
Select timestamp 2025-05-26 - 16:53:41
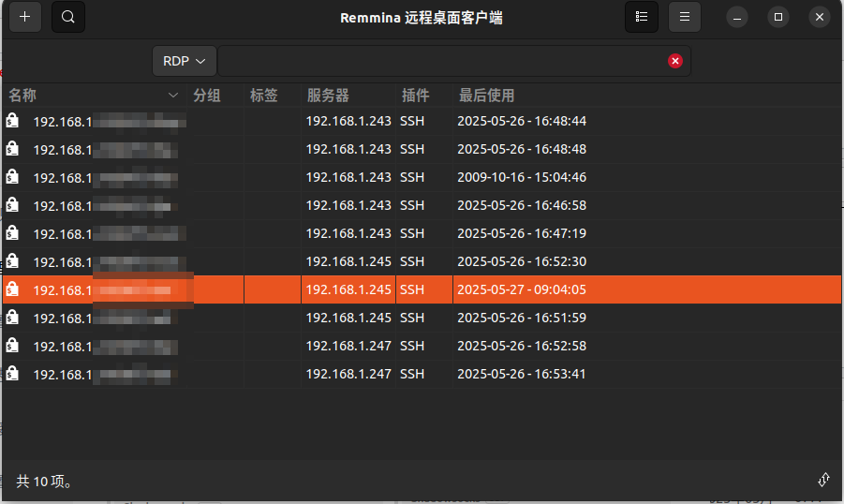[522, 374]
